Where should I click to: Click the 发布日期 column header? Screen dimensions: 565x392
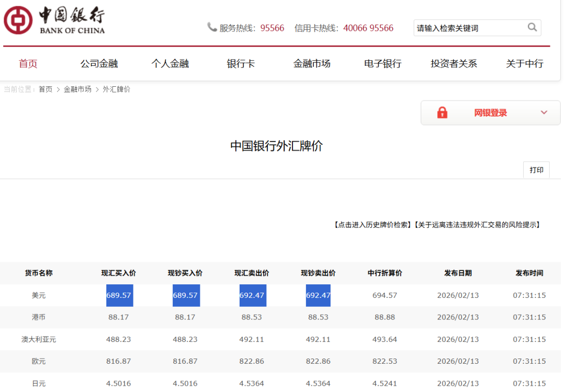pos(458,273)
